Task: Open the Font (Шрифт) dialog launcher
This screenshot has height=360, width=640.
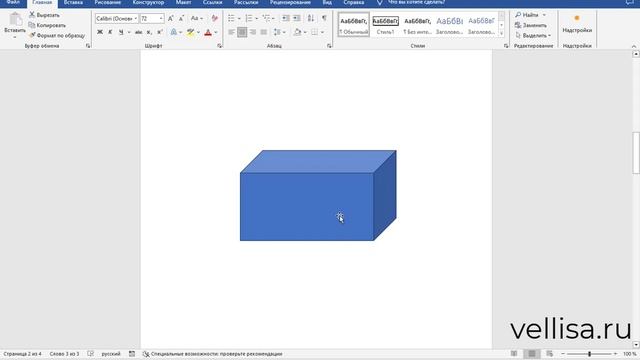Action: coord(220,46)
